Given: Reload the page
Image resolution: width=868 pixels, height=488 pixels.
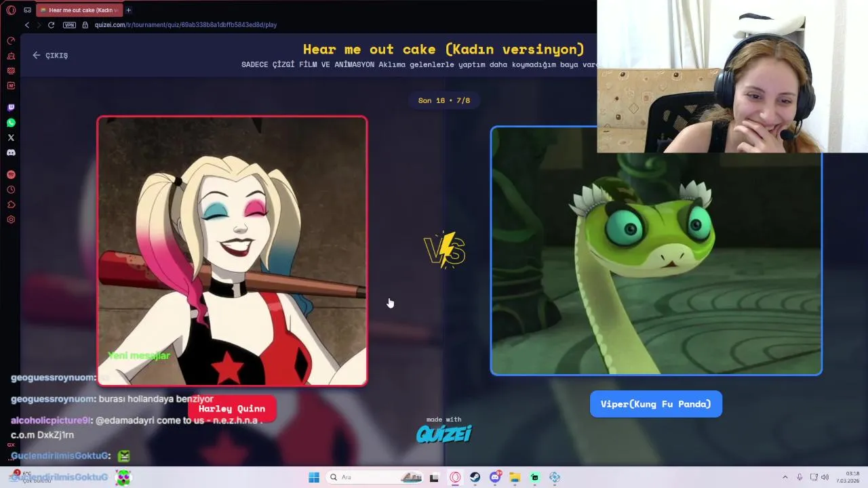Looking at the screenshot, I should (x=51, y=25).
